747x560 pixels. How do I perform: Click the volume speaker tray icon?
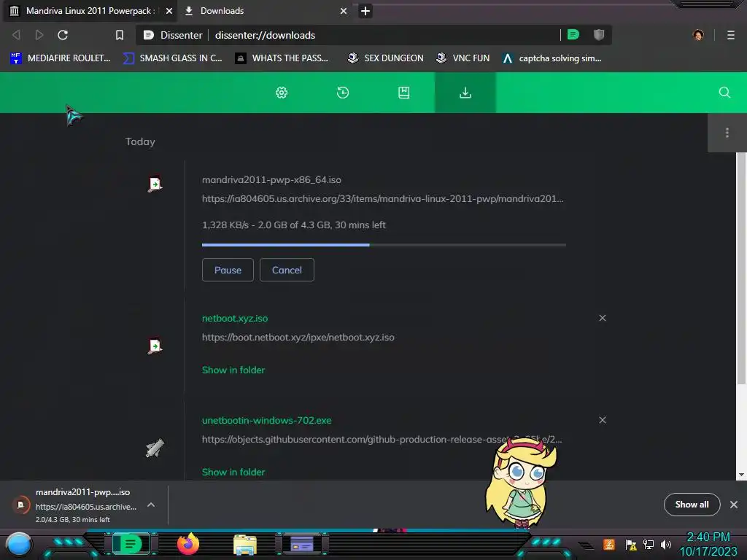click(x=665, y=544)
